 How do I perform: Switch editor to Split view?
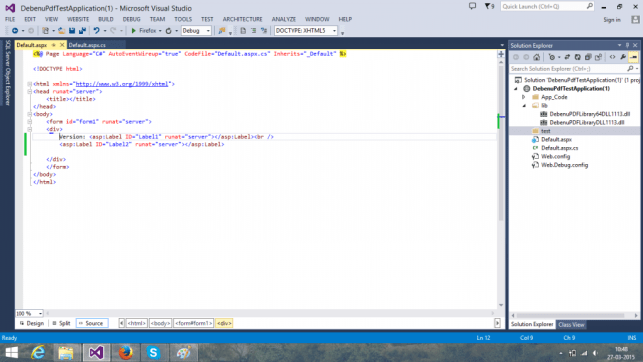click(62, 323)
